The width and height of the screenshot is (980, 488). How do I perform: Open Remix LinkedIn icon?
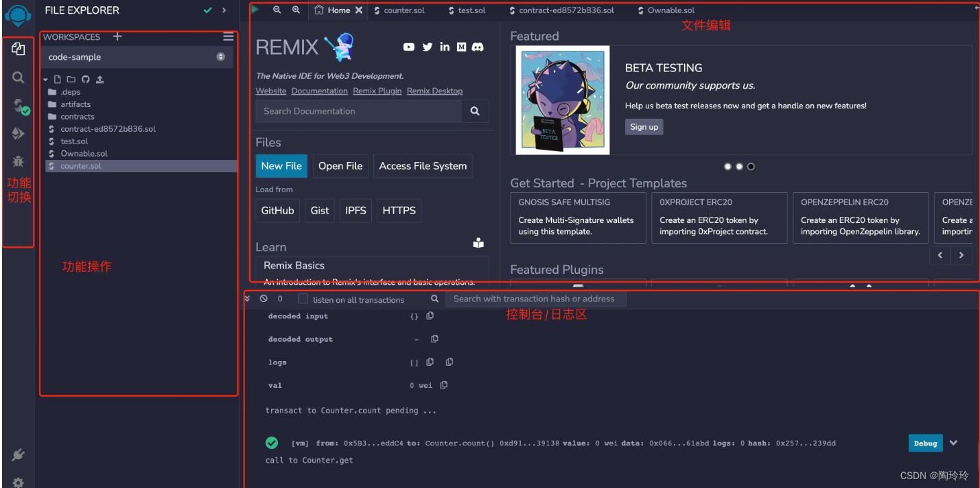(445, 47)
